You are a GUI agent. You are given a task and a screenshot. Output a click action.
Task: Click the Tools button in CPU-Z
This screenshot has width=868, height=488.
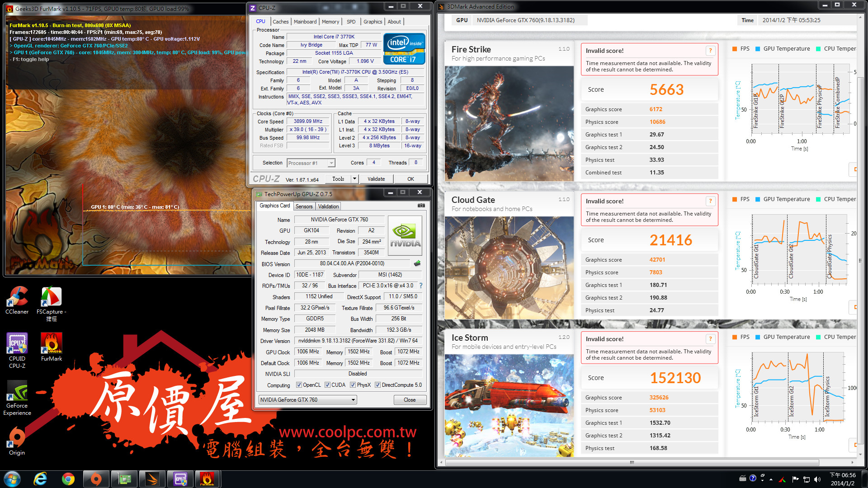[x=338, y=179]
